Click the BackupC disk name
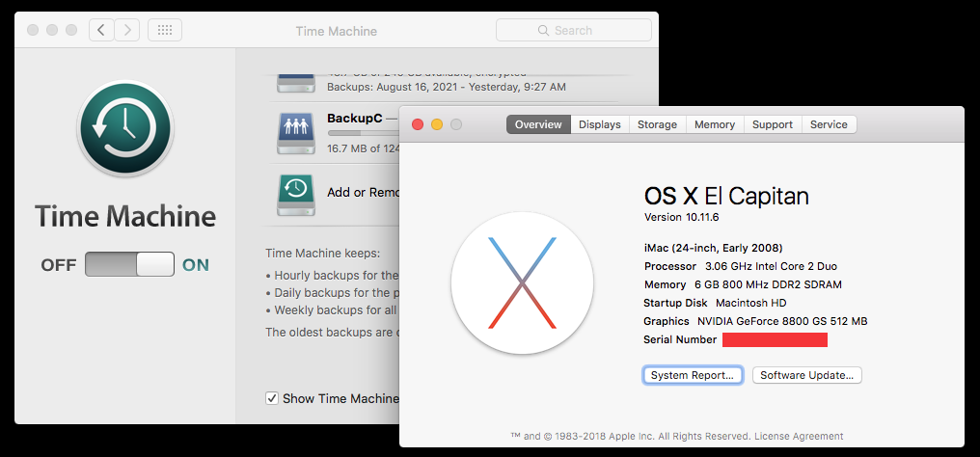Viewport: 980px width, 457px height. pyautogui.click(x=354, y=118)
